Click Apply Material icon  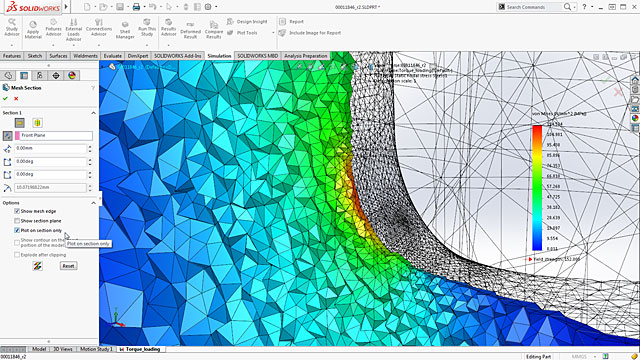click(33, 29)
